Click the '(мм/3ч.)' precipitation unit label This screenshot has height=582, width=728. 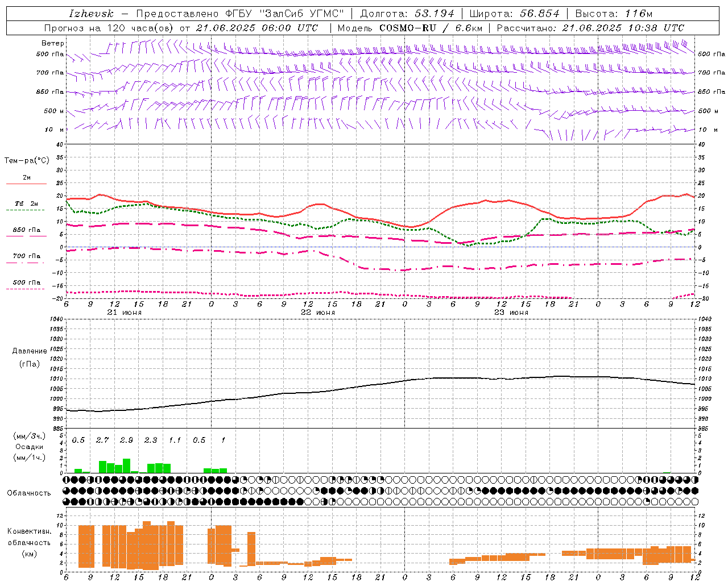(x=28, y=436)
